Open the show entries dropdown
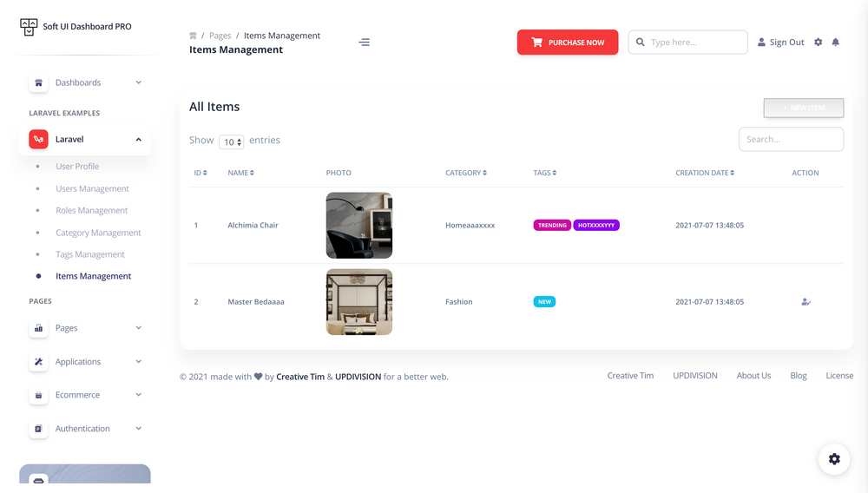Viewport: 868px width, 493px height. (232, 142)
